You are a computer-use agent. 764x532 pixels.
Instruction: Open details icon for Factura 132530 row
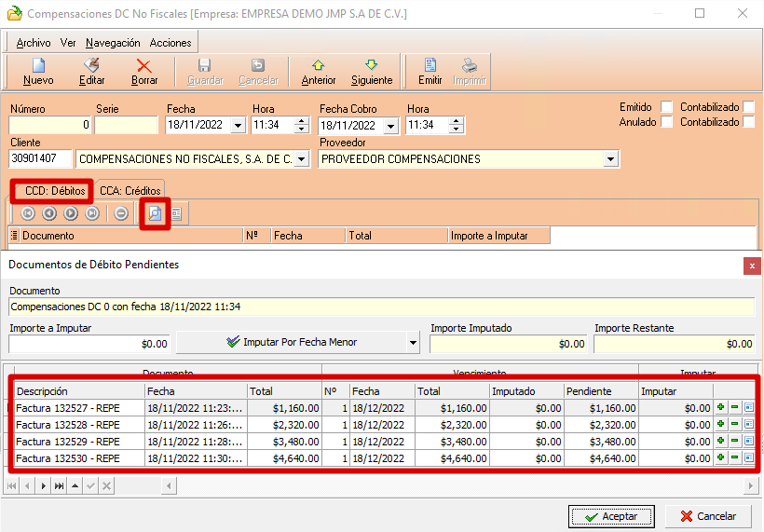(x=749, y=458)
